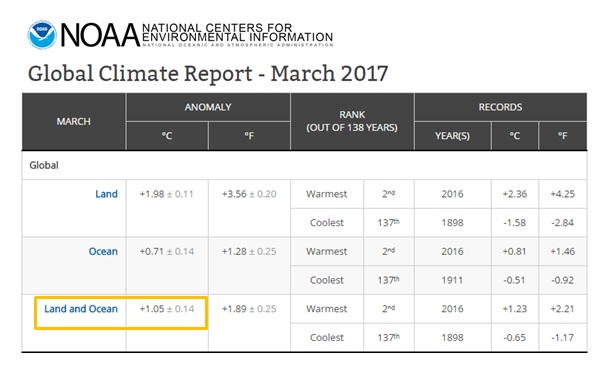The image size is (603, 368).
Task: Click the National Centers for Environmental Information text
Action: (x=237, y=33)
